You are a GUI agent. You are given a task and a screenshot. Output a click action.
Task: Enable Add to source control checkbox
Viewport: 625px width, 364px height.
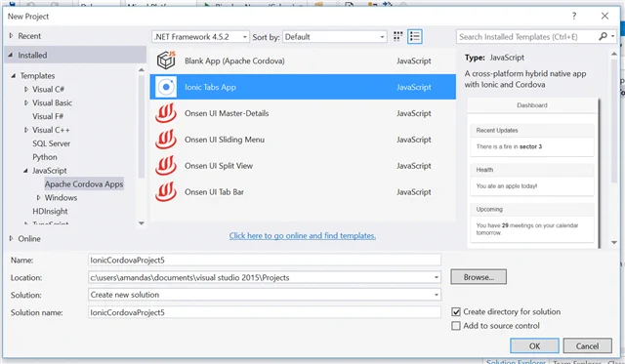point(456,326)
